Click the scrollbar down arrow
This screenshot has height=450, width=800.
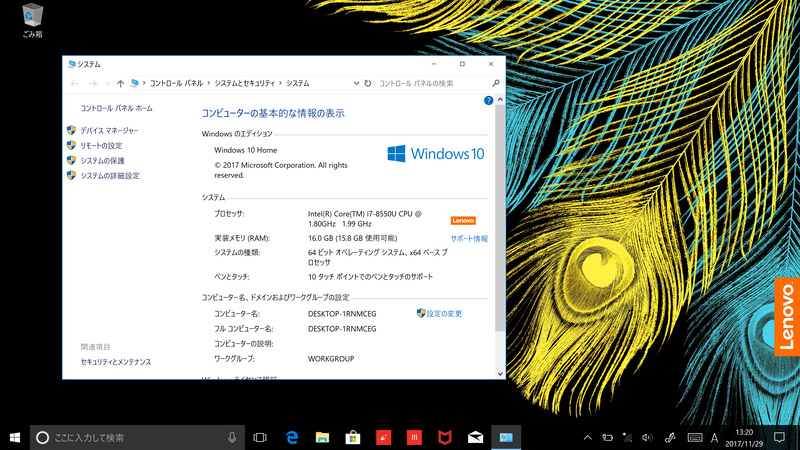coord(500,373)
